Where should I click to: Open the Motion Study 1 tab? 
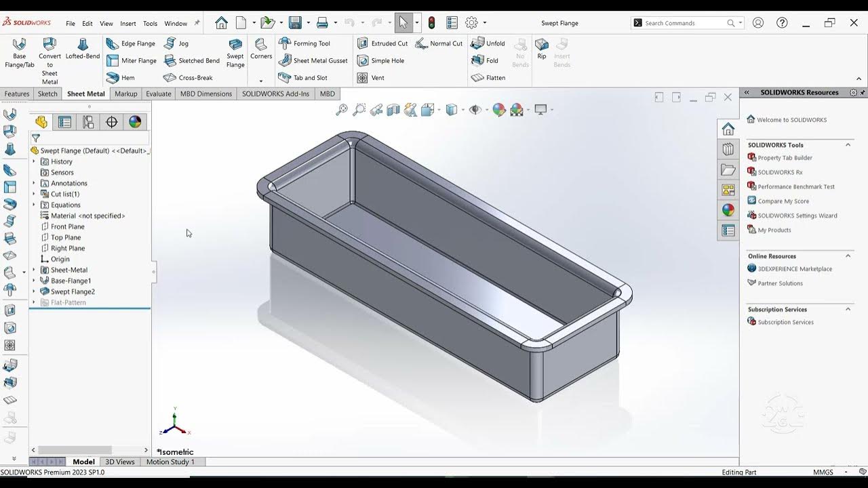(170, 462)
